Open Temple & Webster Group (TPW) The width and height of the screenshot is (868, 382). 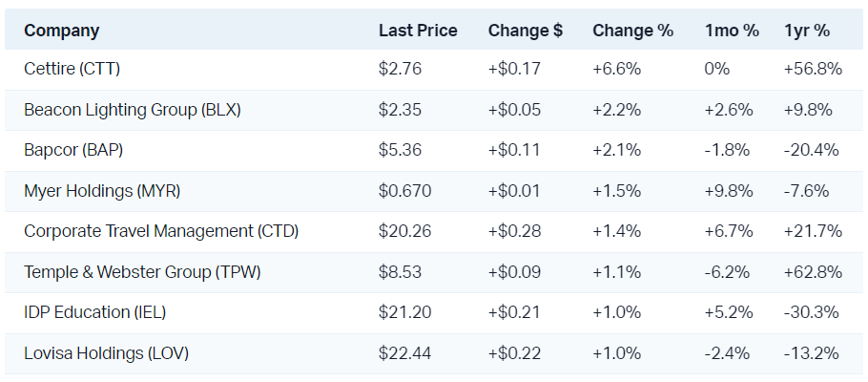click(142, 272)
